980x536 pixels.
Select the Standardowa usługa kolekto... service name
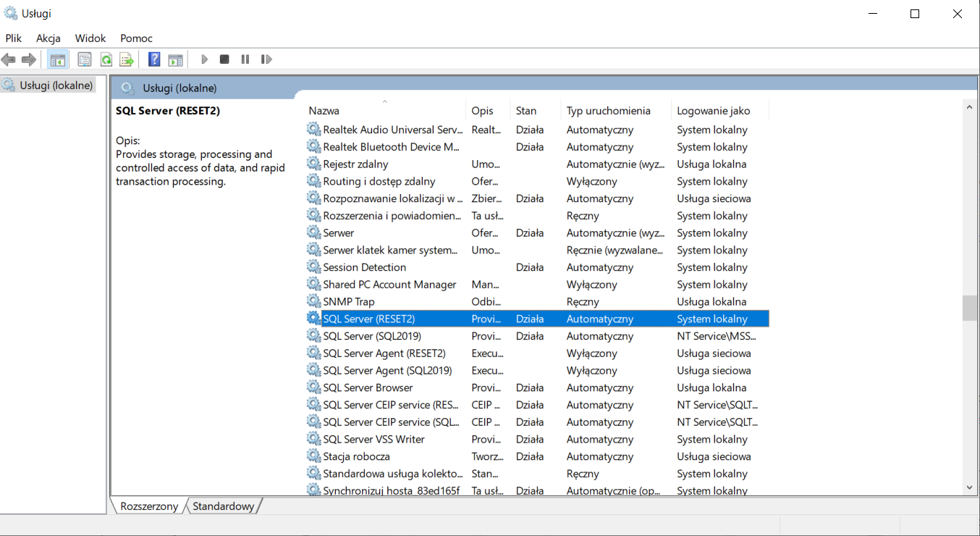393,474
